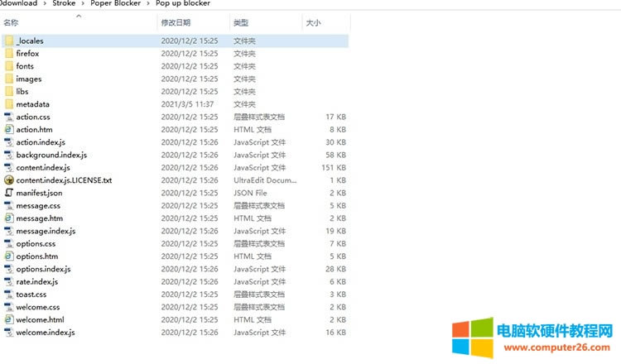Viewport: 621px width, 364px height.
Task: Click the firefox folder icon
Action: (x=9, y=53)
